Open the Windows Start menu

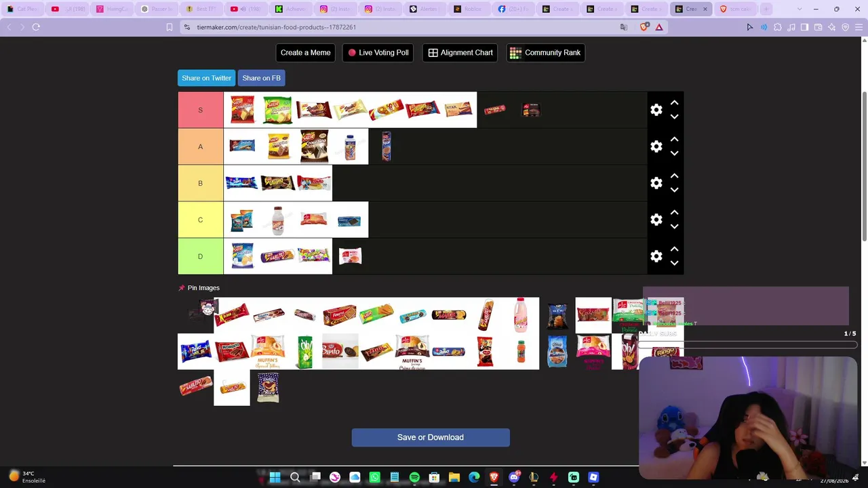pyautogui.click(x=275, y=477)
